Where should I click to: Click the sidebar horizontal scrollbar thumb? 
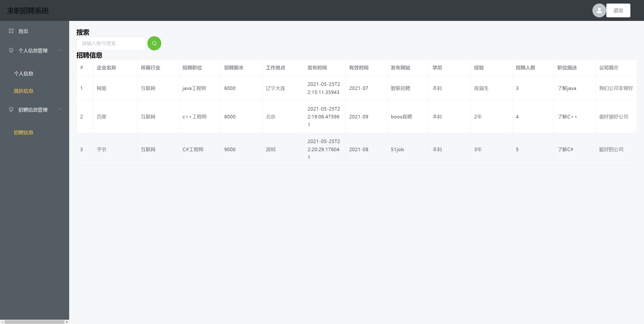(x=34, y=322)
